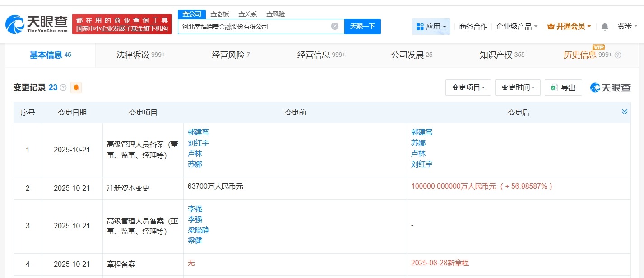644x278 pixels.
Task: Click the 天眼一下 search button
Action: 362,26
